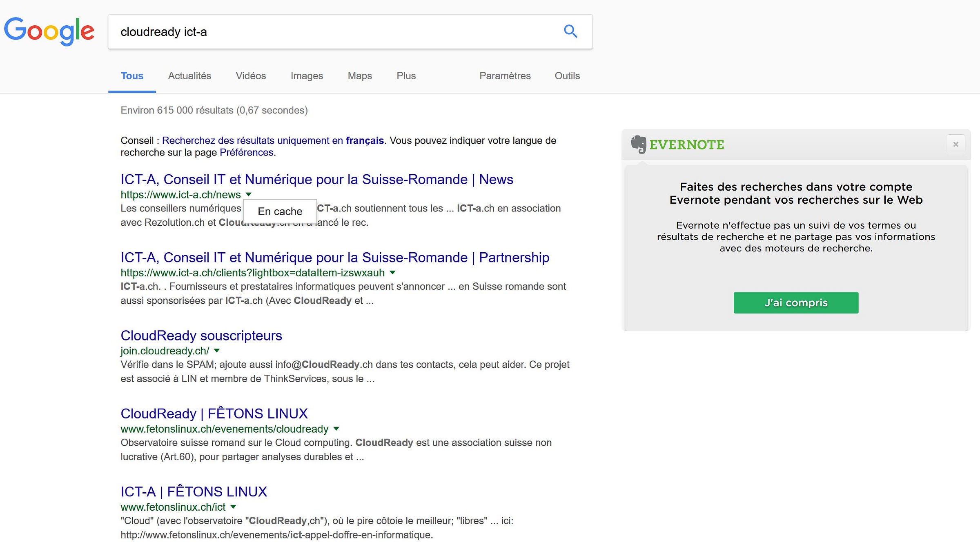This screenshot has height=547, width=980.
Task: Click the www.fetonslinux.ch/evenements/cloudready URL text
Action: [x=225, y=429]
